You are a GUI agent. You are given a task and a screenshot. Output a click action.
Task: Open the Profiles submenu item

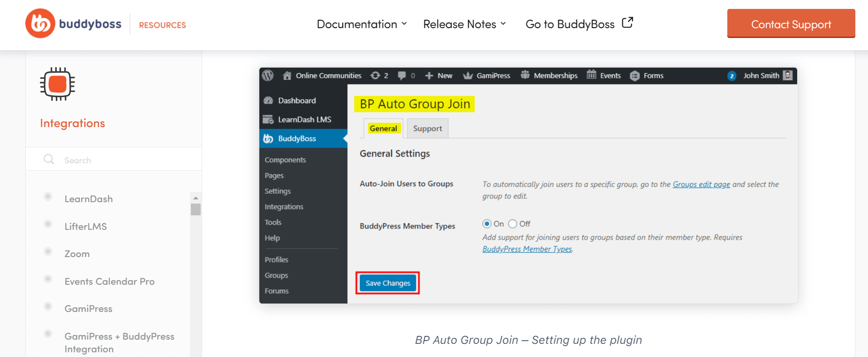276,260
